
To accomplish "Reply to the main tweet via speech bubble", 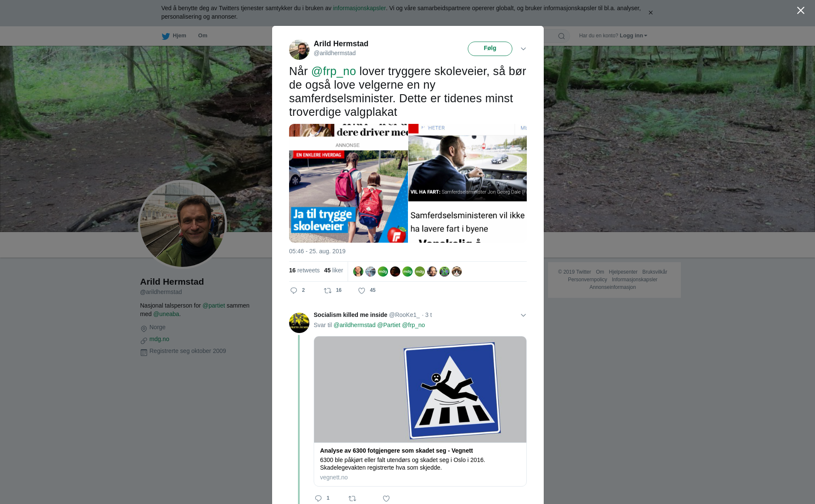I will pyautogui.click(x=294, y=291).
